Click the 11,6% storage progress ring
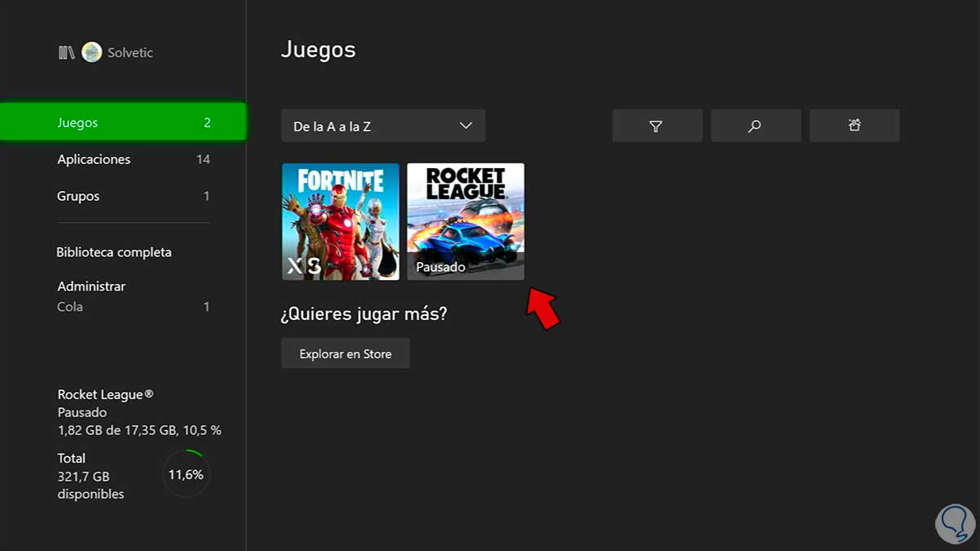This screenshot has width=980, height=551. (186, 473)
